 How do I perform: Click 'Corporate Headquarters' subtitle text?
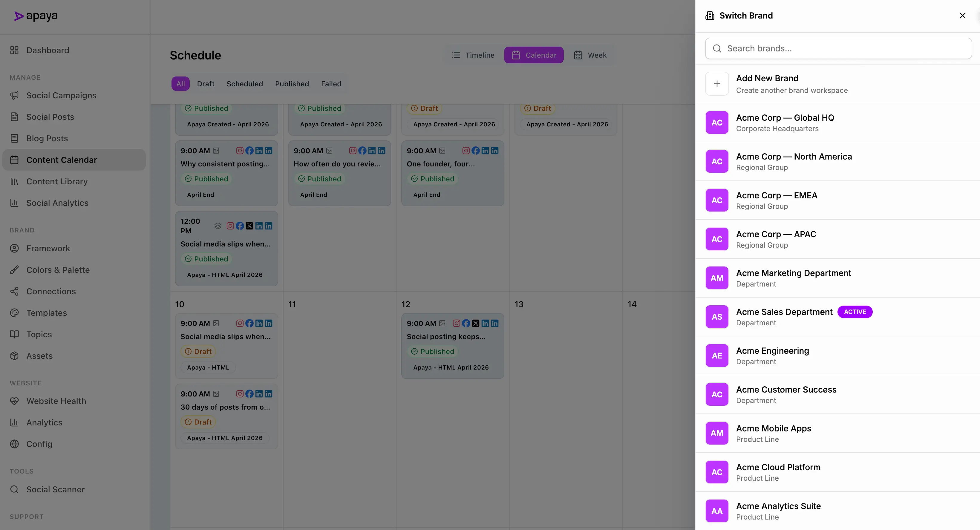click(x=777, y=128)
